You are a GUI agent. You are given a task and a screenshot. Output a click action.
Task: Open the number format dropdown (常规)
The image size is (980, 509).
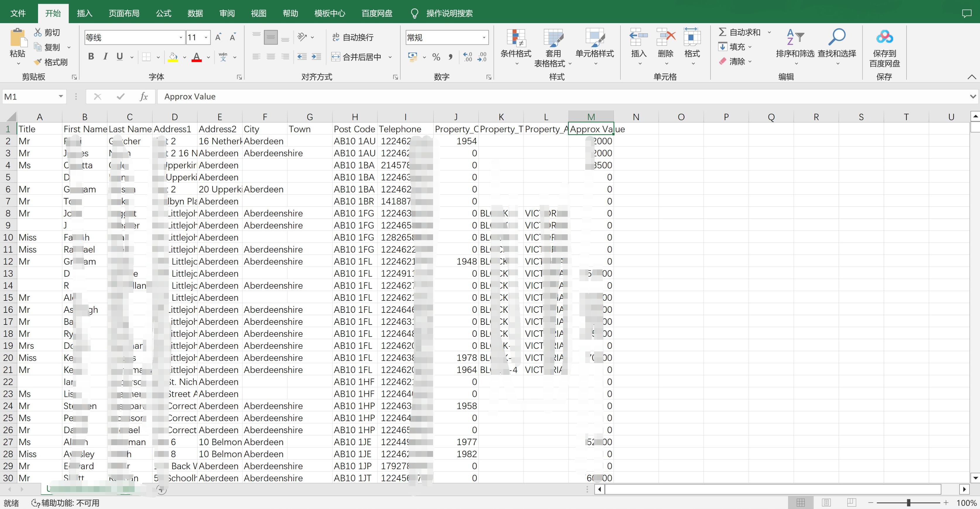tap(484, 37)
